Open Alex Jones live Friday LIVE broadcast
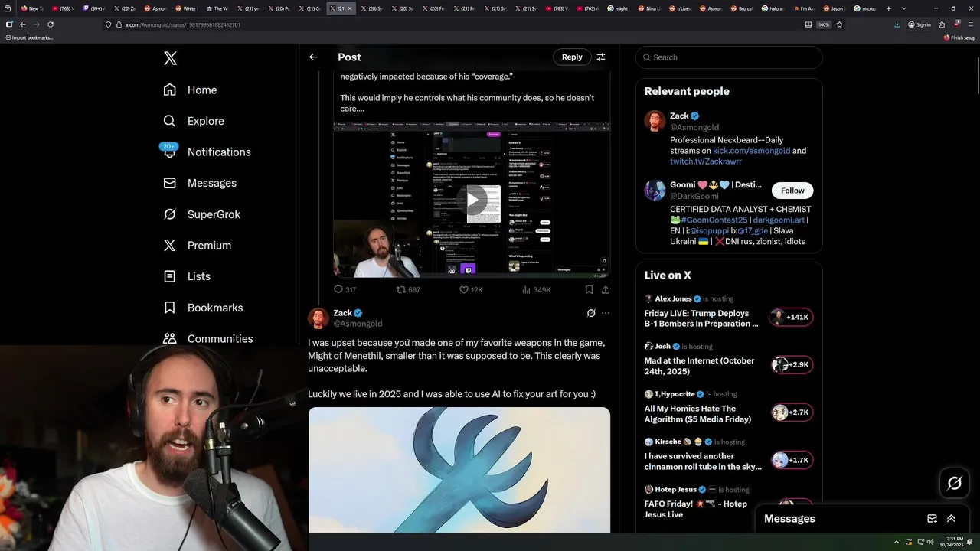The width and height of the screenshot is (980, 551). 701,318
